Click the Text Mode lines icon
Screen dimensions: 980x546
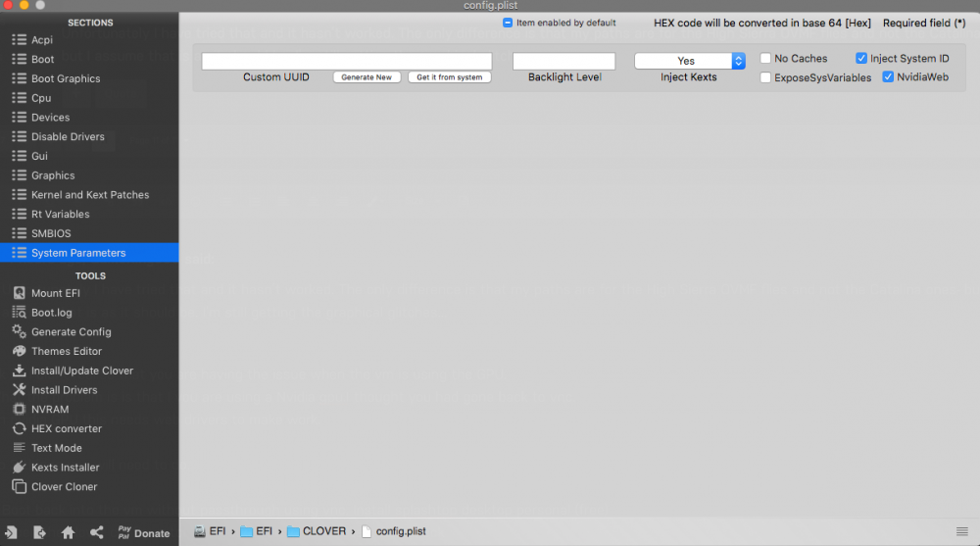click(x=20, y=448)
